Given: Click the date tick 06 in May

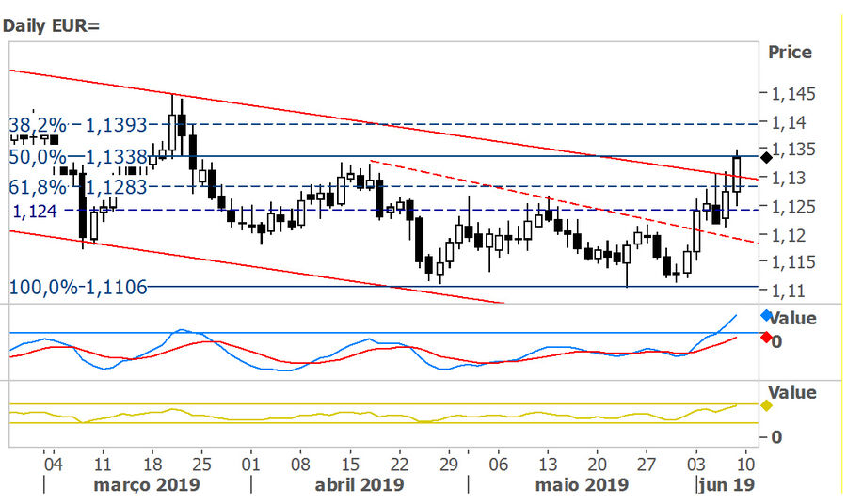Looking at the screenshot, I should coord(498,465).
